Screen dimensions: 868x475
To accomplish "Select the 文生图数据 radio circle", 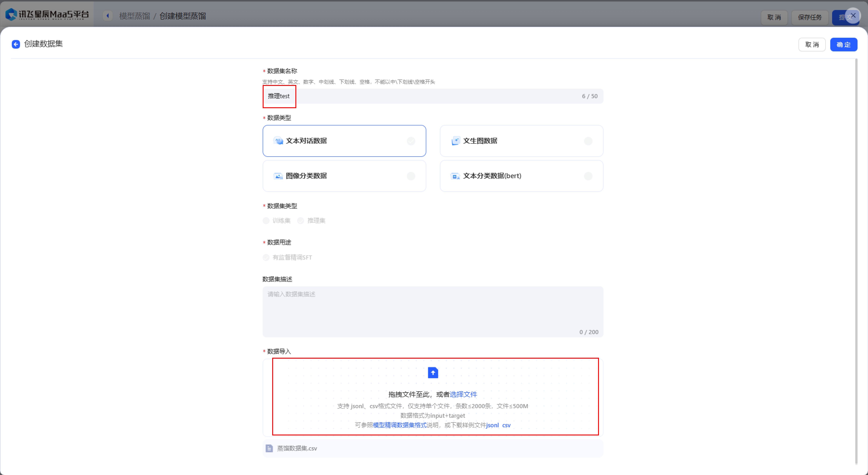I will click(588, 141).
